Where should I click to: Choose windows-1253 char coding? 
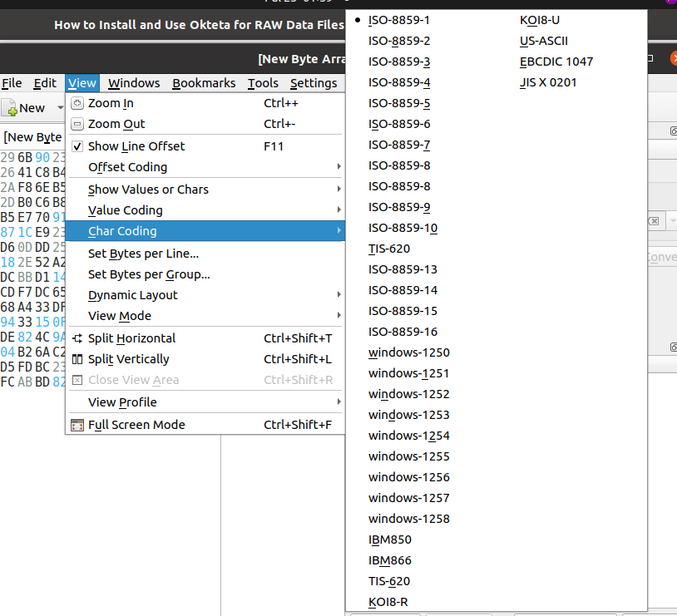409,415
